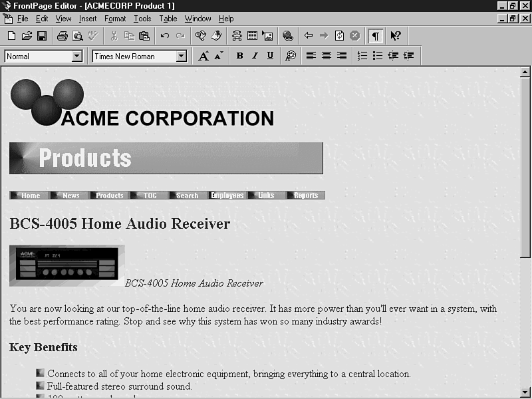Click the TOC navigation button on page
Image resolution: width=532 pixels, height=399 pixels.
150,196
